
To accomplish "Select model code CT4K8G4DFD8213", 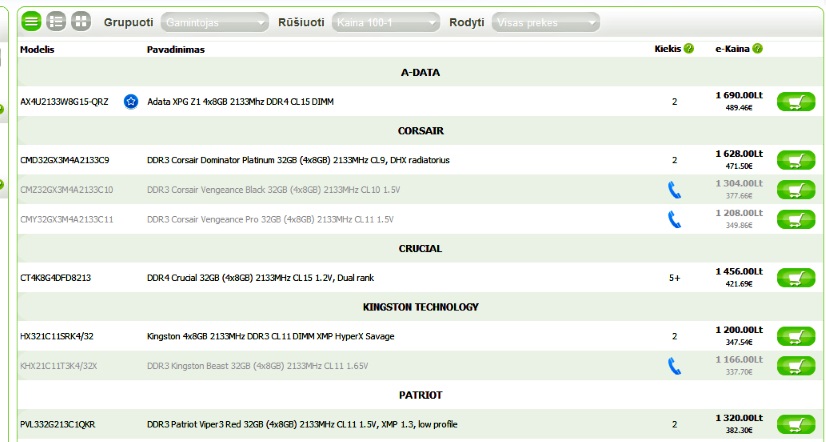I will click(55, 278).
